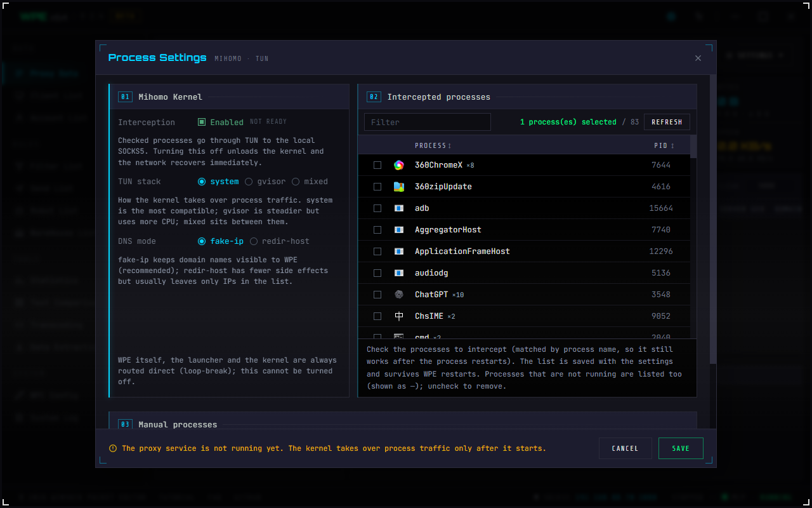The width and height of the screenshot is (812, 508).
Task: Check the ChatGPT process checkbox
Action: [x=377, y=295]
